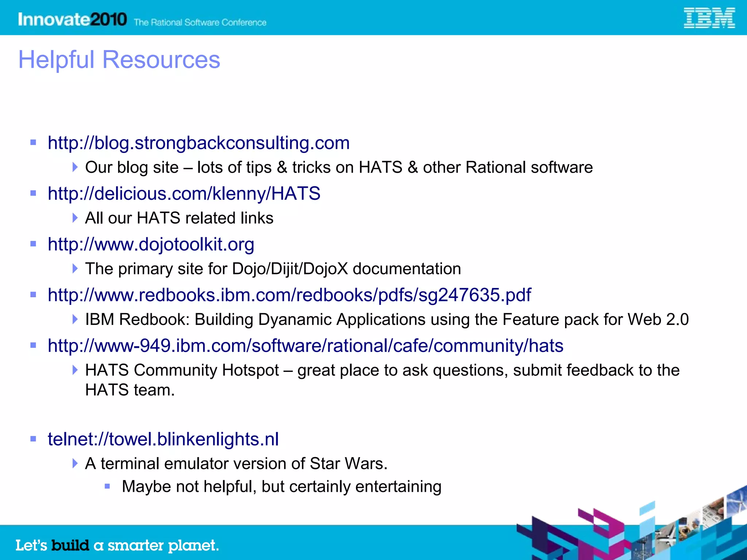
Task: Open the delicious.com/klenny/HATS link
Action: [x=184, y=194]
